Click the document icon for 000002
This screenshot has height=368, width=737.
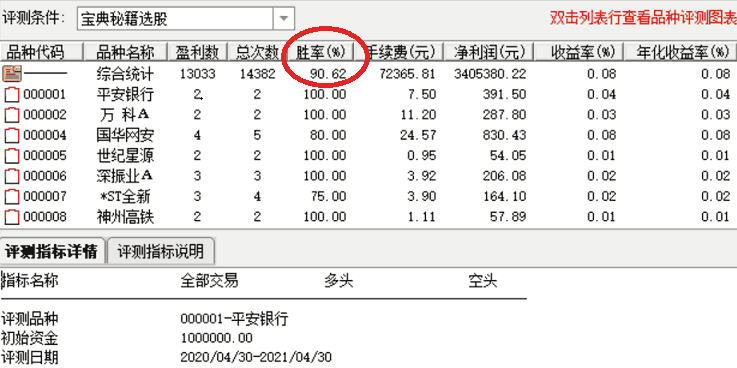tap(12, 115)
